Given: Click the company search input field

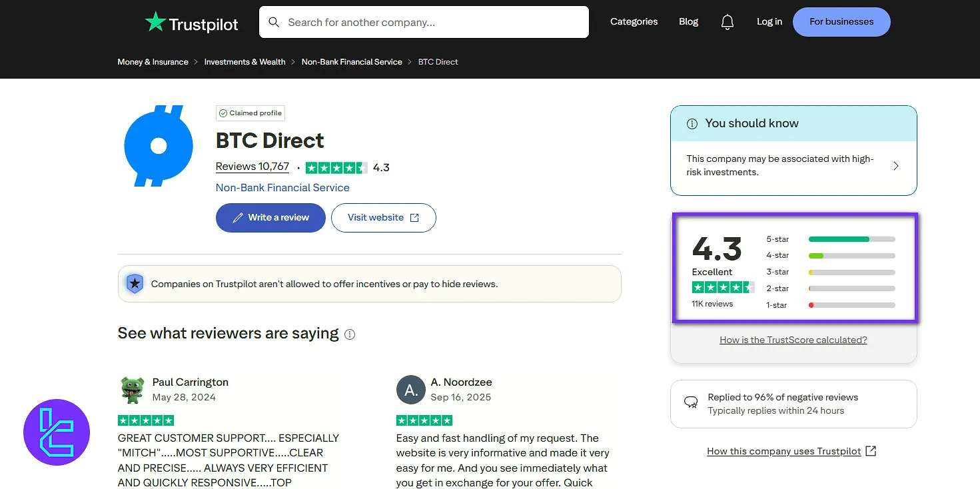Looking at the screenshot, I should [x=424, y=22].
